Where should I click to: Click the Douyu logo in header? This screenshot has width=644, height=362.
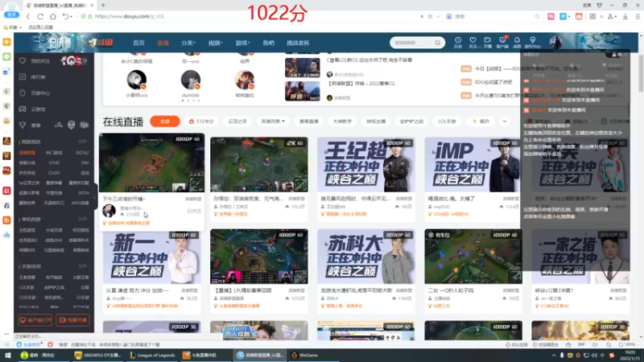(x=101, y=43)
